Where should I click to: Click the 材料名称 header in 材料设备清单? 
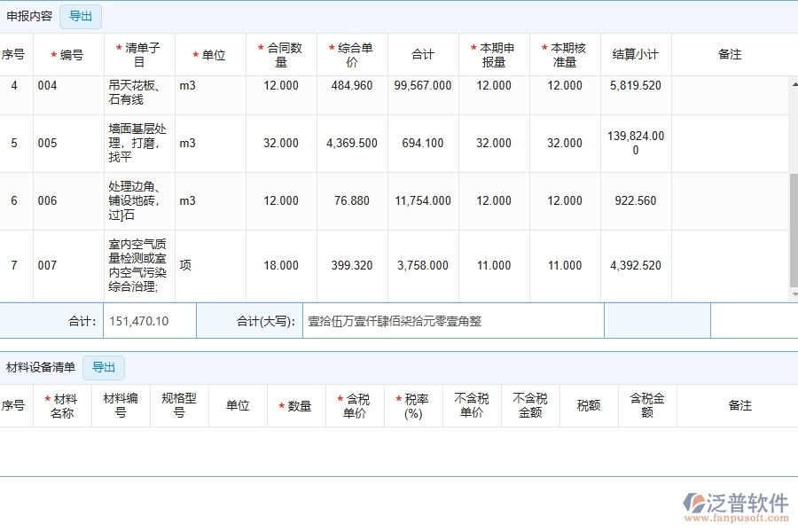(x=62, y=405)
